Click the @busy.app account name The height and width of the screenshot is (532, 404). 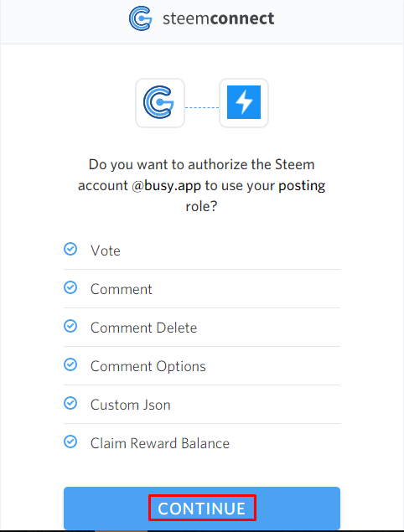tap(166, 186)
